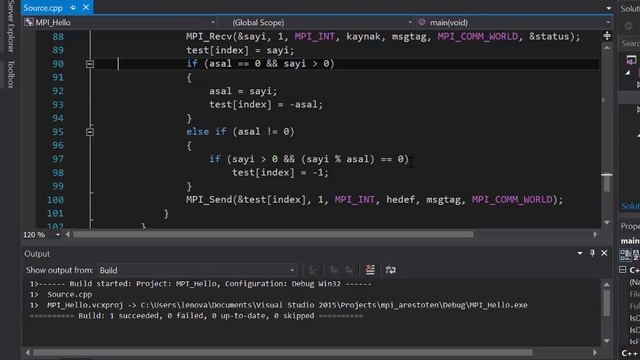
Task: Click the editor split-window handle icon
Action: (607, 36)
